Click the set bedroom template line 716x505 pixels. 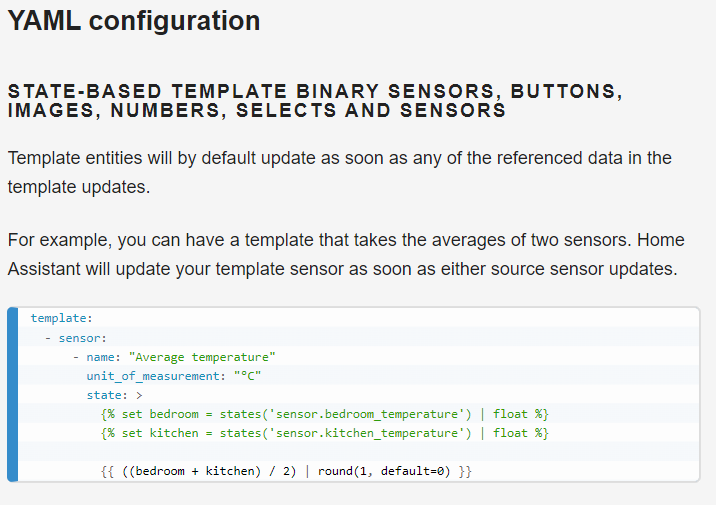click(x=325, y=414)
